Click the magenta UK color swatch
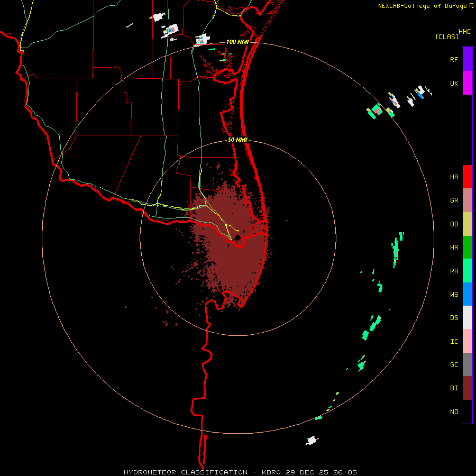 tap(467, 83)
